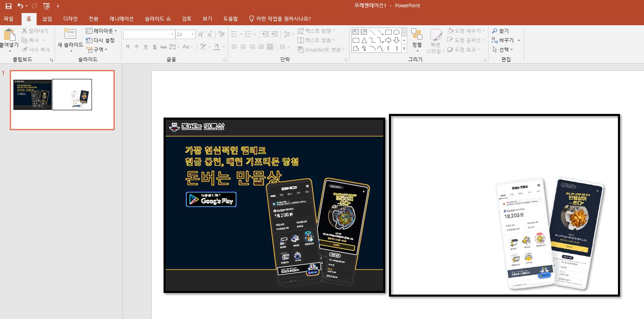
Task: Click the line spacing icon
Action: pyautogui.click(x=287, y=34)
